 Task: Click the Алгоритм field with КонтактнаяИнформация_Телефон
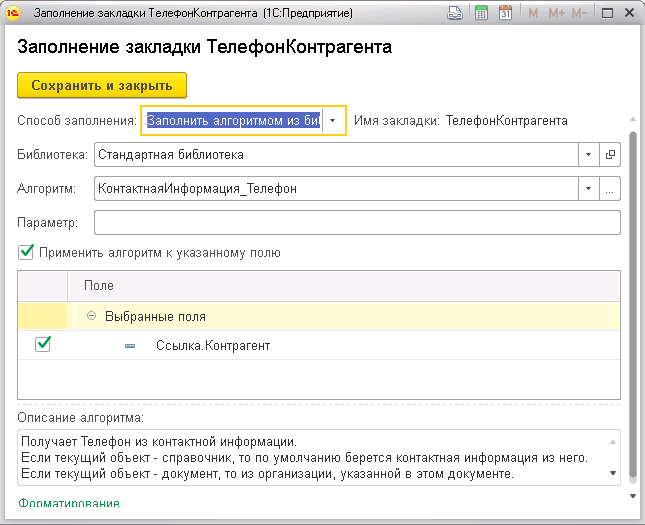tap(336, 189)
